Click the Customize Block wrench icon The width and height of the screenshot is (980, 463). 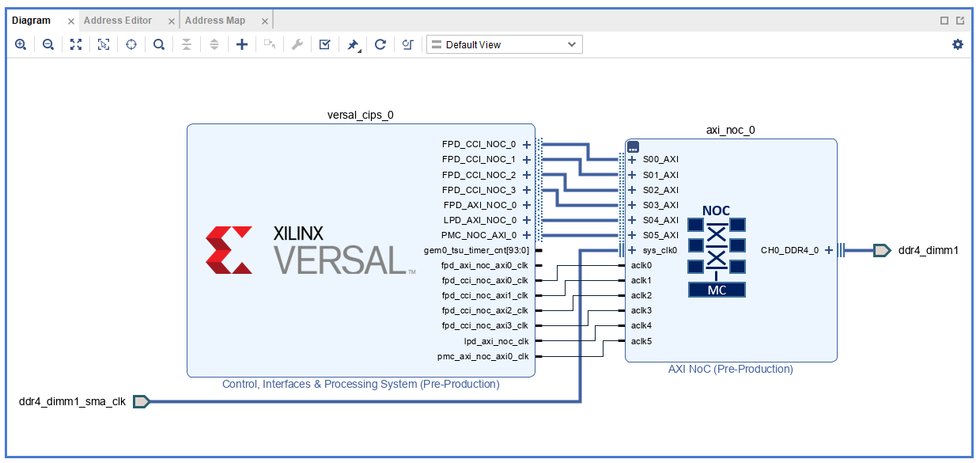[x=297, y=44]
